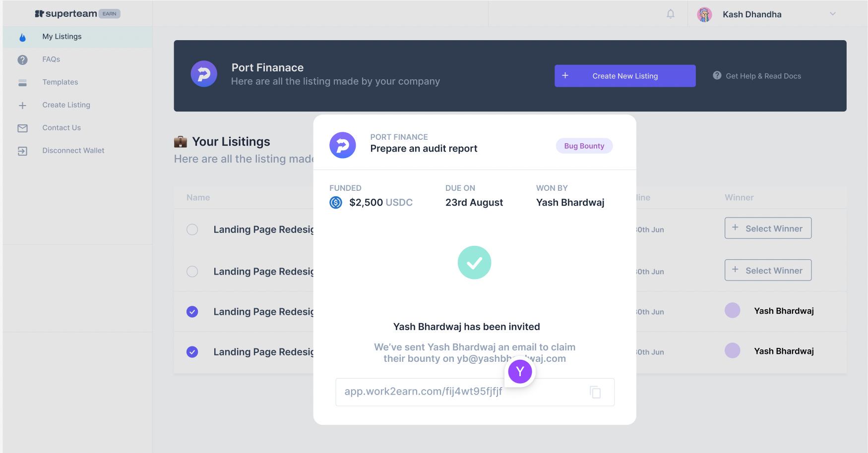The image size is (868, 453).
Task: Click the Templates icon in the sidebar
Action: pyautogui.click(x=22, y=82)
